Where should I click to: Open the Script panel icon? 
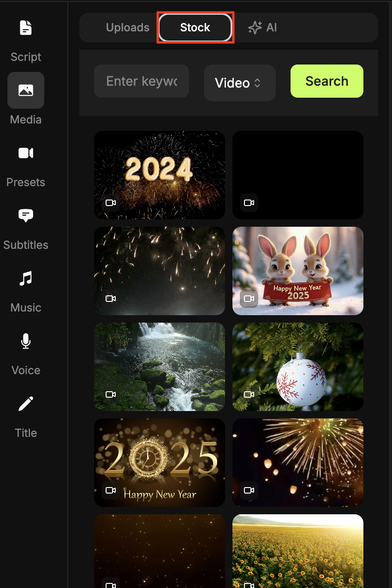26,28
